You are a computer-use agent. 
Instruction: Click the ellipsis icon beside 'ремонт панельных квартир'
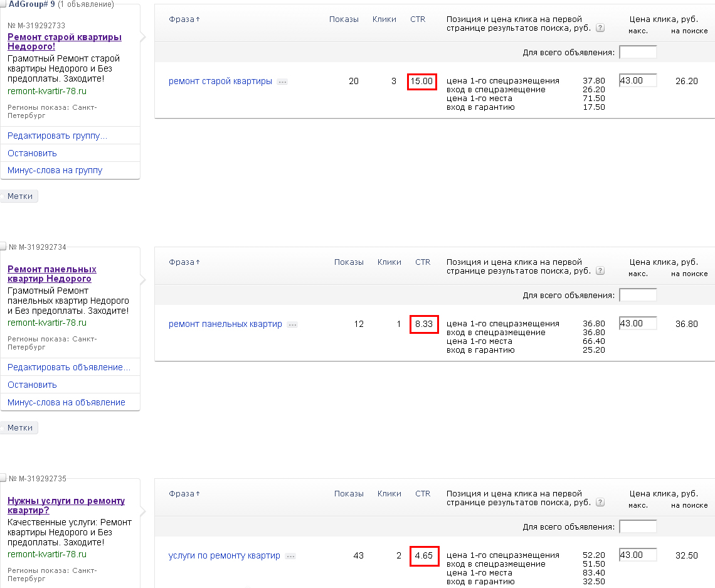[292, 324]
